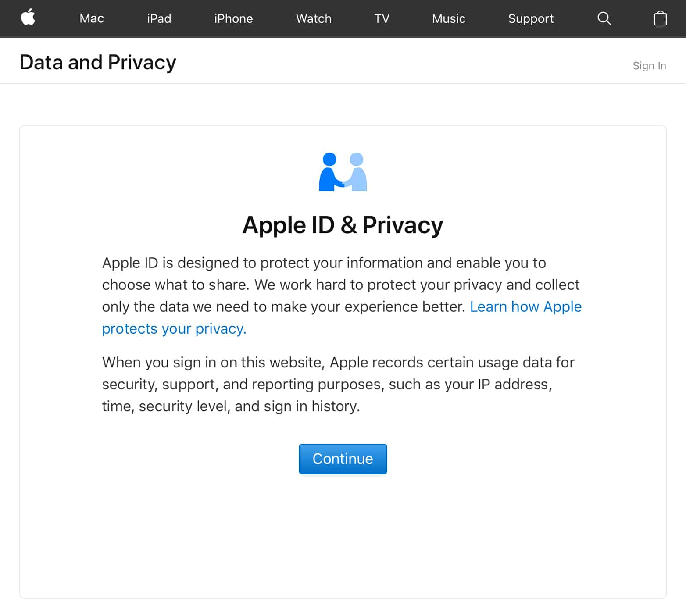Open the search magnifier icon
686x616 pixels.
(x=604, y=18)
